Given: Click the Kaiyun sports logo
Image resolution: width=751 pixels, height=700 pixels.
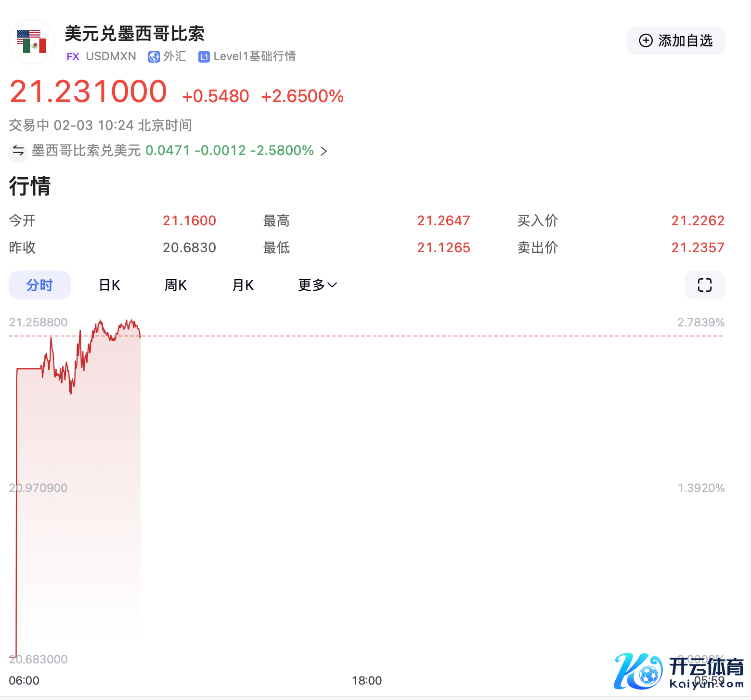Looking at the screenshot, I should click(x=678, y=671).
